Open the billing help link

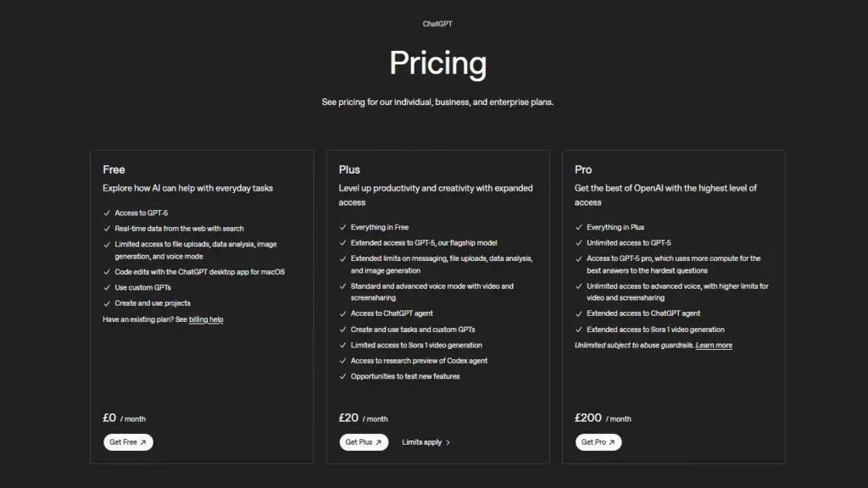point(206,319)
